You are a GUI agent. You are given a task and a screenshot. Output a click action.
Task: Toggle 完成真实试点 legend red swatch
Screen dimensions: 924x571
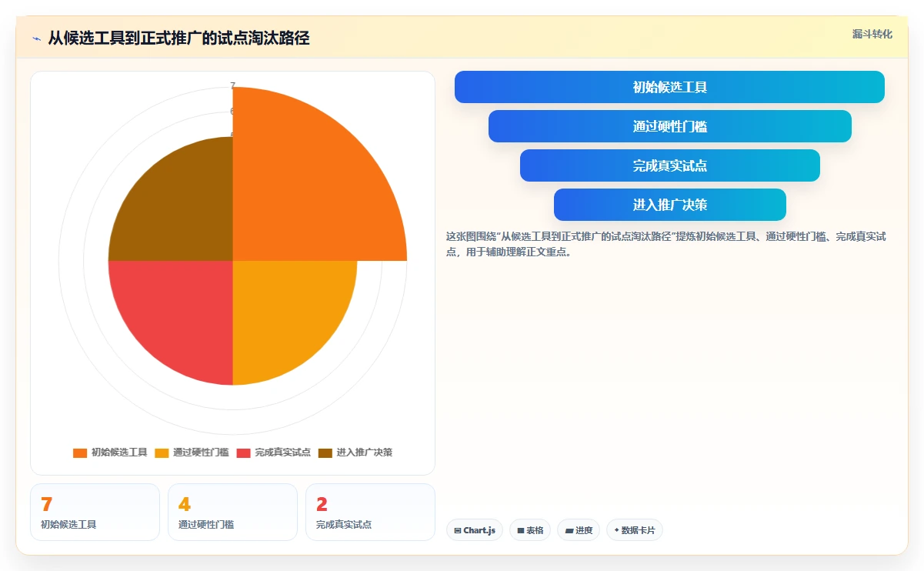tap(243, 452)
